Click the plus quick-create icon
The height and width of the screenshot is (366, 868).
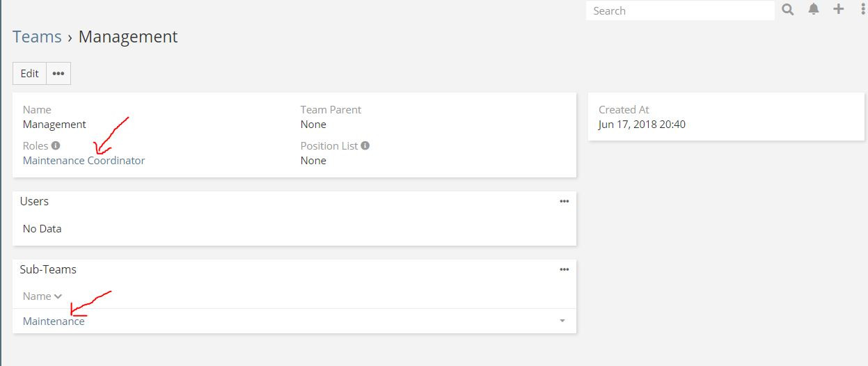(839, 10)
